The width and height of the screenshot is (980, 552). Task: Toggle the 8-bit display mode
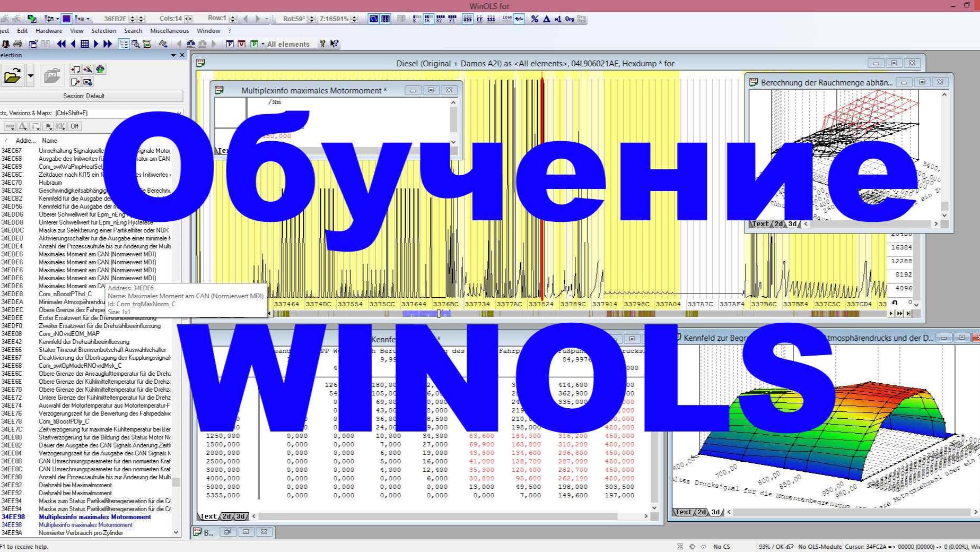(416, 19)
